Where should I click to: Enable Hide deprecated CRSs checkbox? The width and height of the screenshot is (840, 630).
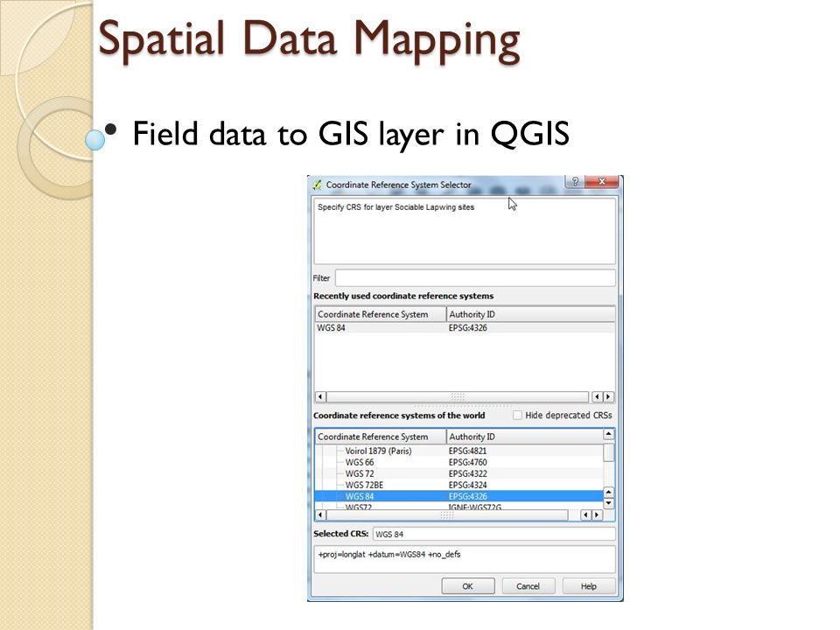(x=517, y=415)
